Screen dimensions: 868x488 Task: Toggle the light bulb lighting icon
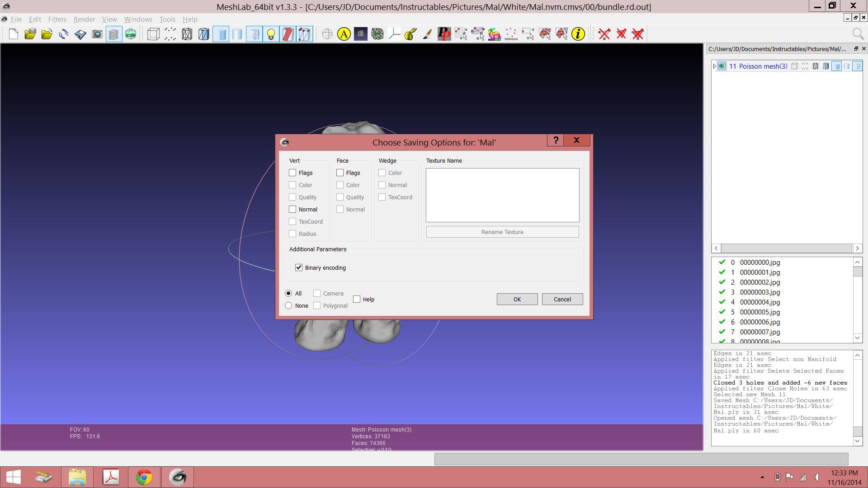[271, 34]
